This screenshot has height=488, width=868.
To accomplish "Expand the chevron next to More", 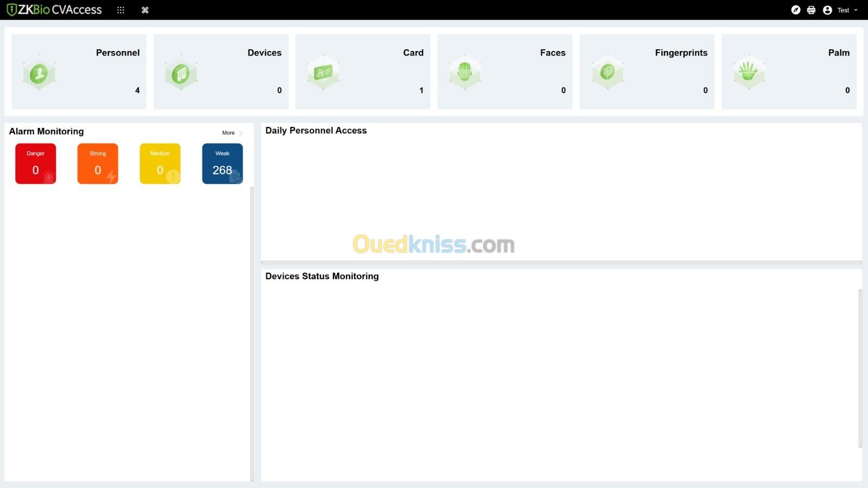I will click(x=241, y=133).
